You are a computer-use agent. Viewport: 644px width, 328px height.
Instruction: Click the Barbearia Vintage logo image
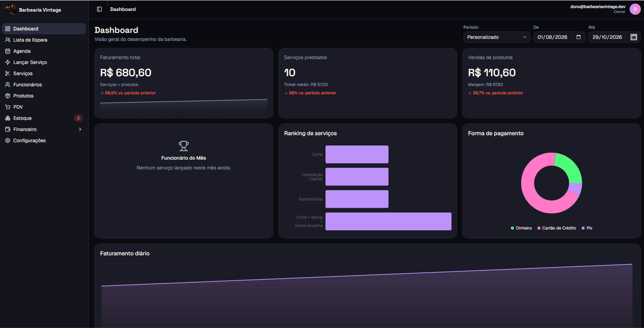point(10,10)
